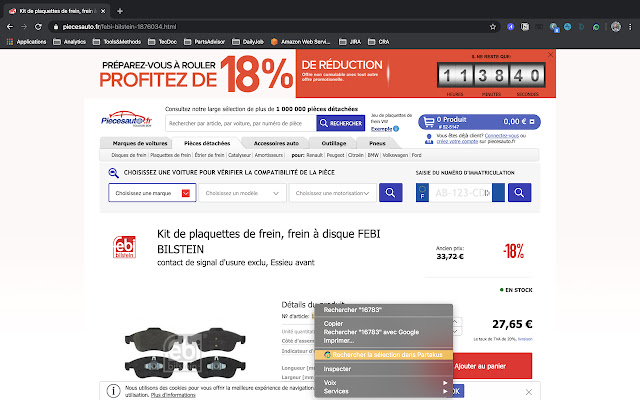Screen dimensions: 640x400
Task: Click the Volkswagen brand link
Action: point(395,155)
